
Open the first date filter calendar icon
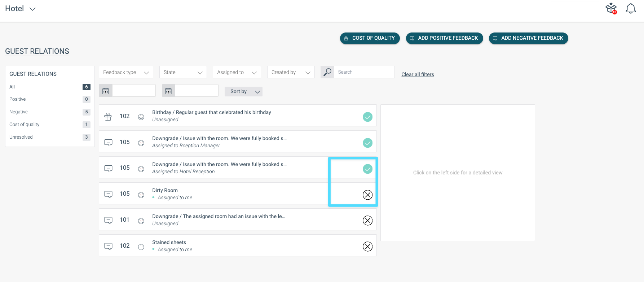click(x=106, y=91)
